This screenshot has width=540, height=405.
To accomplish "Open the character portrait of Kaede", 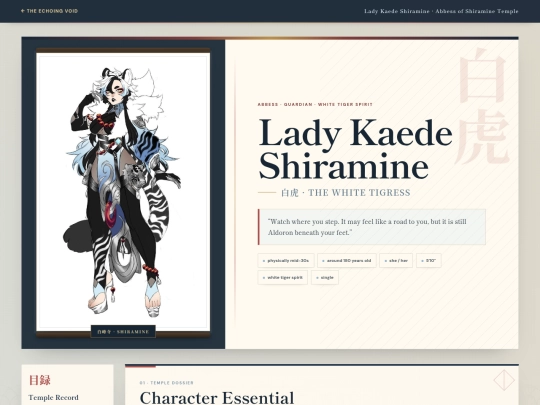I will [x=123, y=191].
